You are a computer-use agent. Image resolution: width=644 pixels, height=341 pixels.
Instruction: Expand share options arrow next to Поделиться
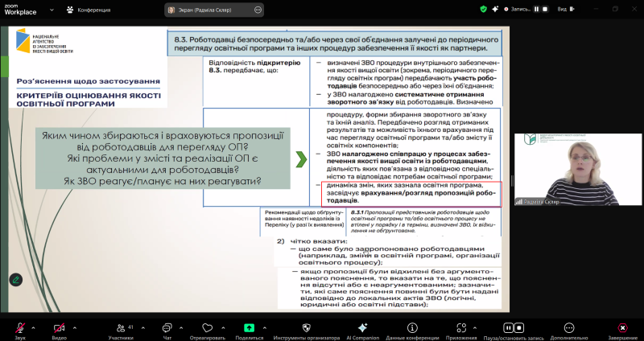(x=264, y=328)
